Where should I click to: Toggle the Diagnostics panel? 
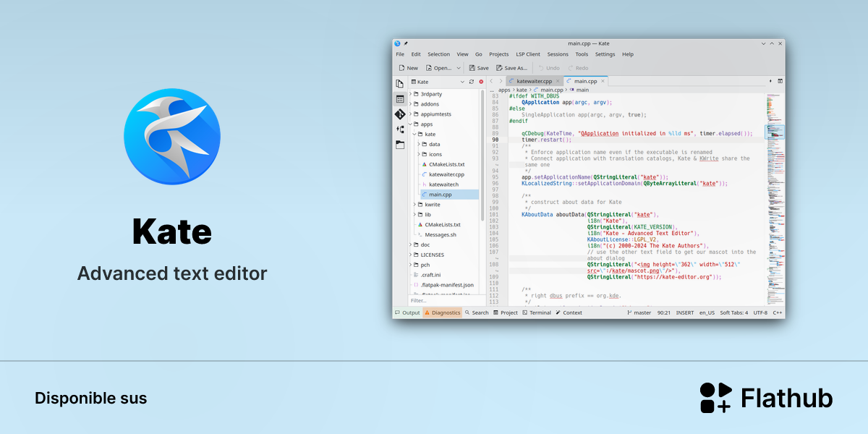(443, 312)
